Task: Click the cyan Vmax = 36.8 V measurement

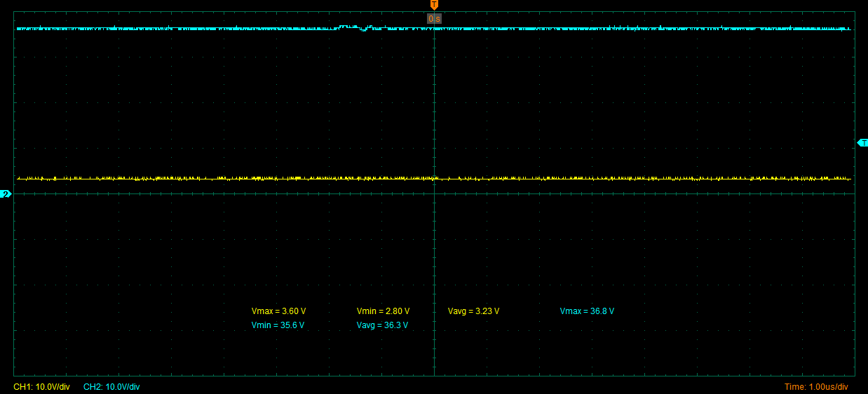Action: [x=587, y=311]
